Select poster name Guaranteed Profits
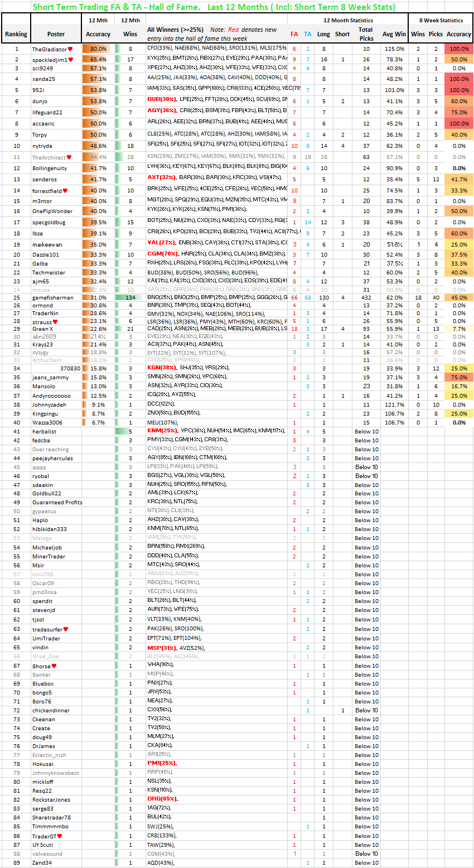Viewport: 474px width, 868px height. (x=57, y=503)
